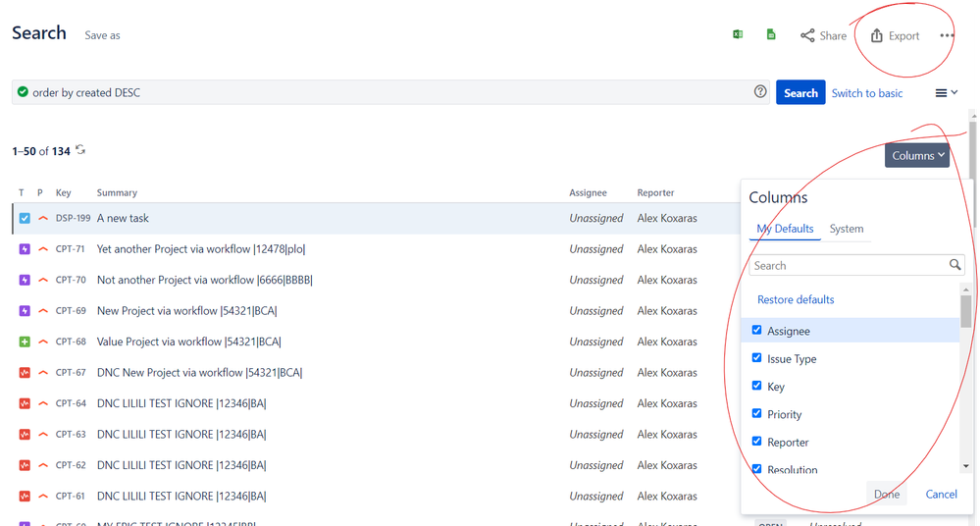The height and width of the screenshot is (526, 980).
Task: Click the Restore defaults link
Action: click(796, 299)
